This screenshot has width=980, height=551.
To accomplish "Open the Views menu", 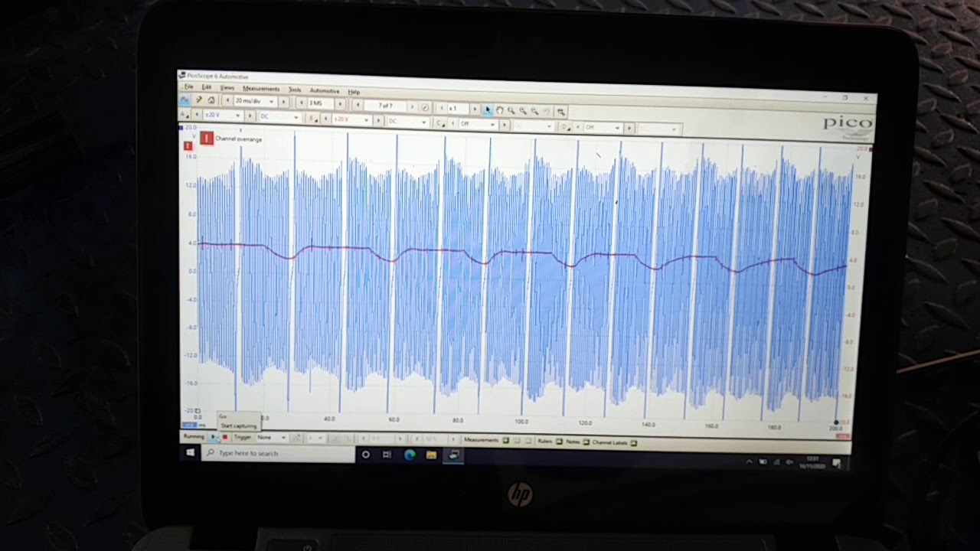I will tap(227, 87).
